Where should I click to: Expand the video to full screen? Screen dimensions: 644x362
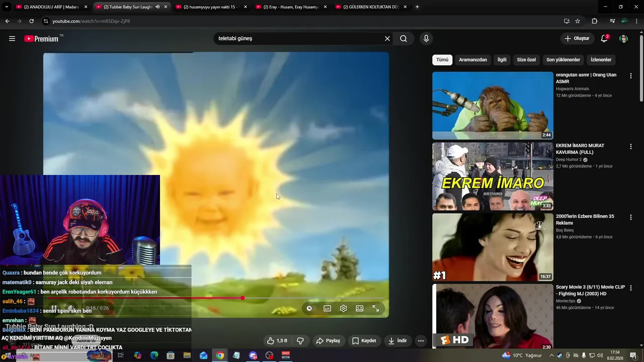pos(376,308)
